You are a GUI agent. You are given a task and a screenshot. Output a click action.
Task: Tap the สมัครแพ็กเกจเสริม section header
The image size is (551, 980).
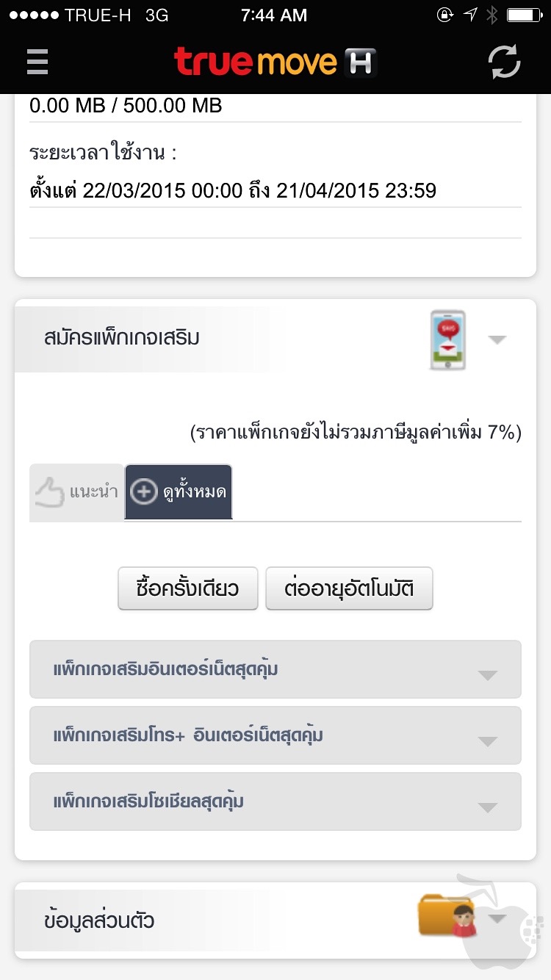tap(122, 339)
